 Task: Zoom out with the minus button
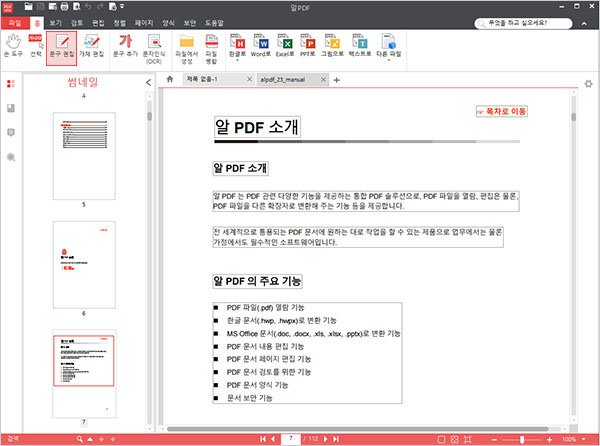click(x=494, y=439)
